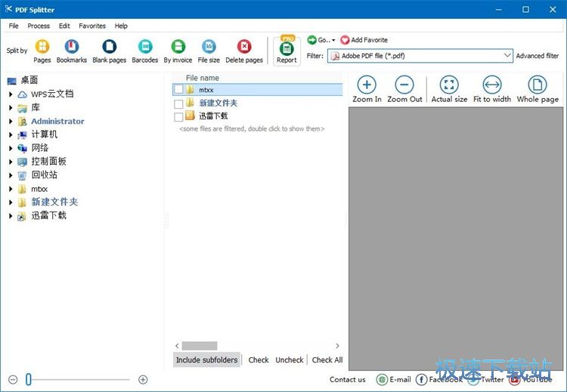Expand the mtxx node in tree
The width and height of the screenshot is (567, 392).
[11, 189]
